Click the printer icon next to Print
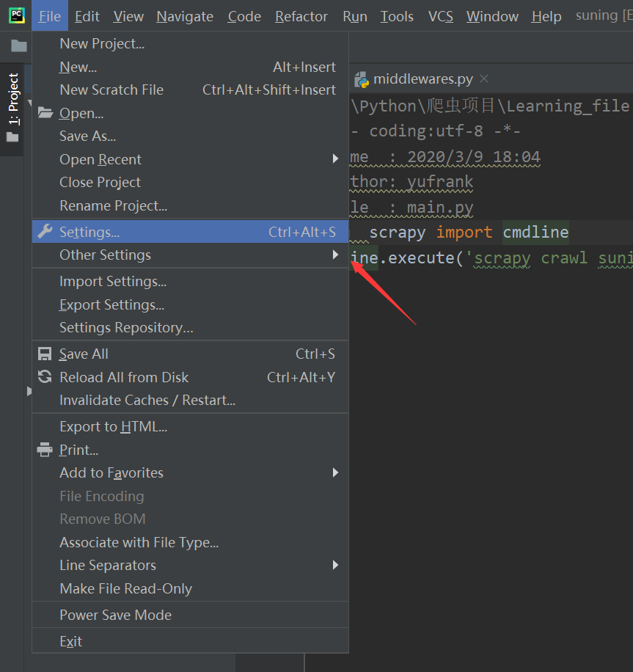This screenshot has height=672, width=633. coord(45,450)
